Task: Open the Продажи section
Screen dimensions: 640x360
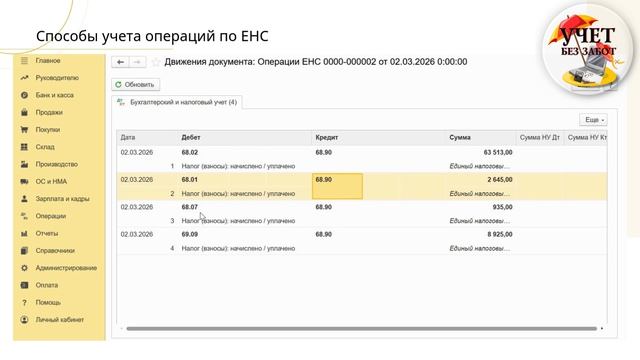Action: click(49, 112)
